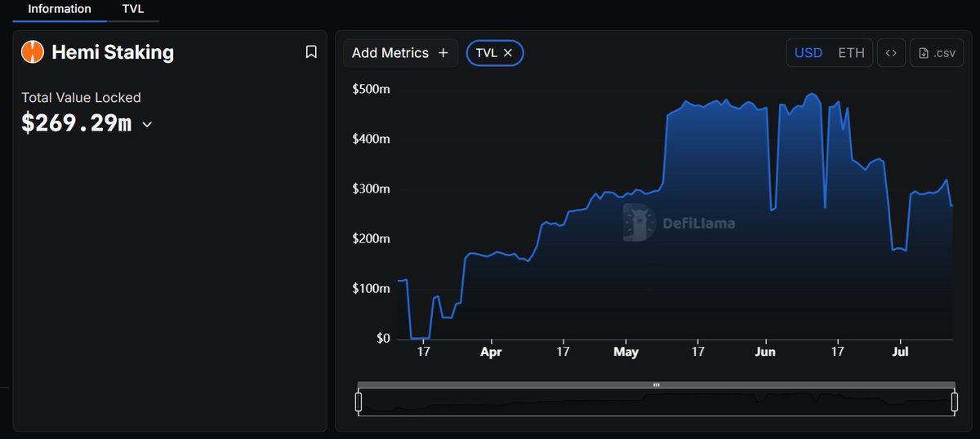The height and width of the screenshot is (439, 980).
Task: Expand Total Value Locked breakdown chevron
Action: [x=147, y=125]
